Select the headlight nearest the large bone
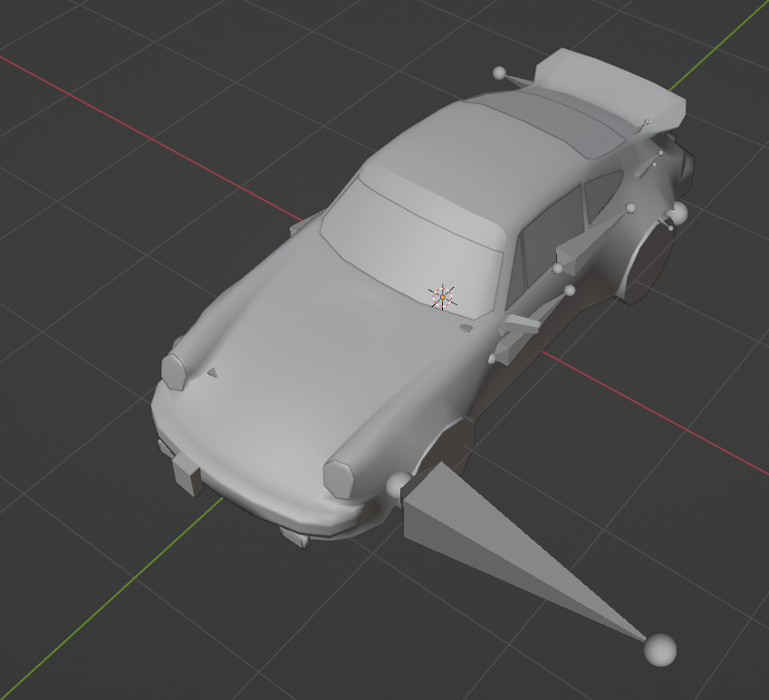The height and width of the screenshot is (700, 769). 340,476
